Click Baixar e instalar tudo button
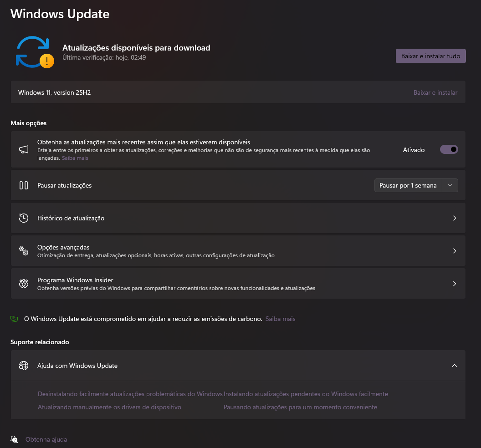Screen dimensions: 481x448 431,56
